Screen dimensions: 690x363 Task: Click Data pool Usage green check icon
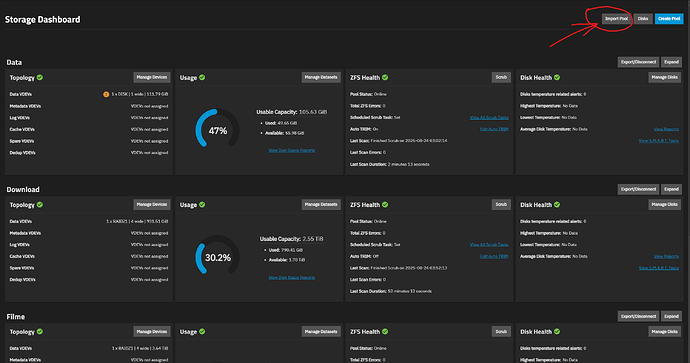coord(202,77)
